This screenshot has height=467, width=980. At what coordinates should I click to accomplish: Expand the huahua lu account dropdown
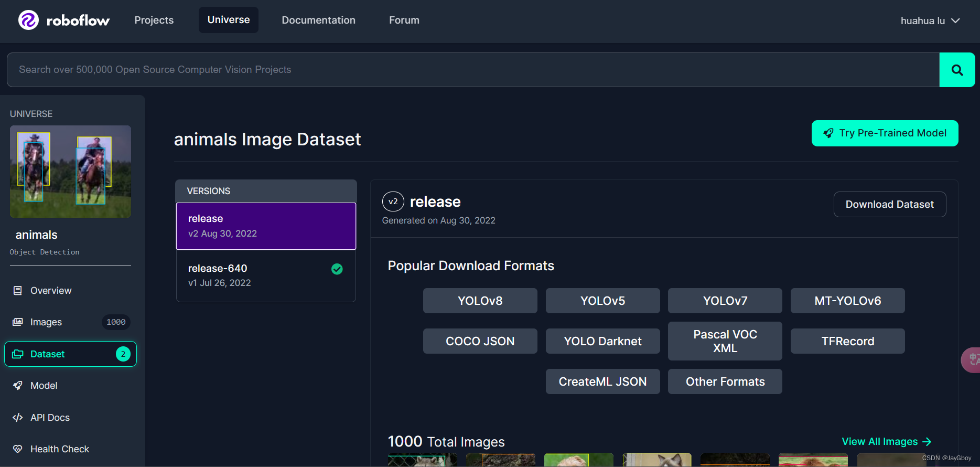(x=930, y=20)
